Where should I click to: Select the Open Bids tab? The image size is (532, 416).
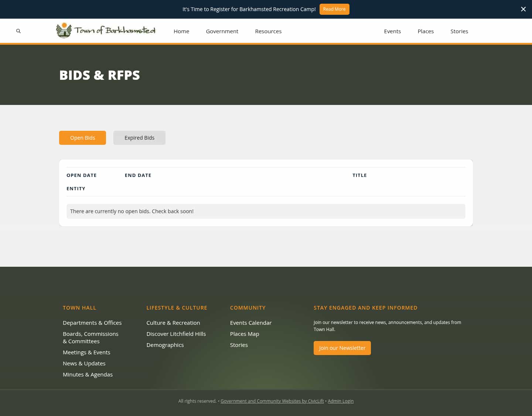pyautogui.click(x=82, y=137)
